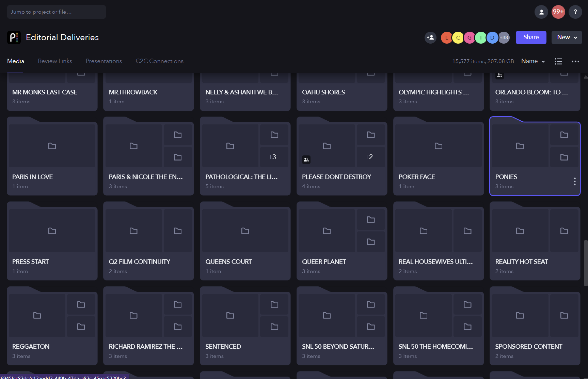This screenshot has width=588, height=379.
Task: Click the pink G collaborator avatar
Action: pos(470,38)
